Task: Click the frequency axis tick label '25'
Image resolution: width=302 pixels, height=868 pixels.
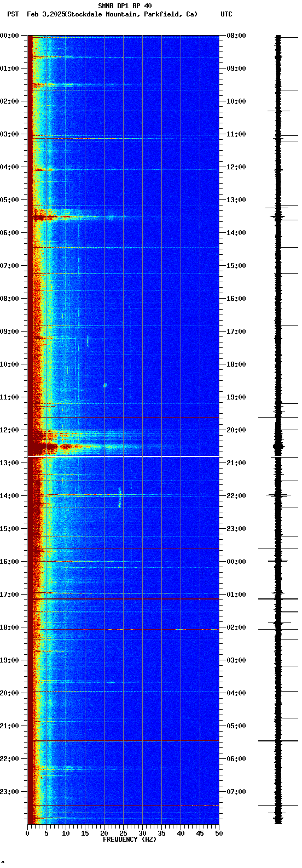Action: coord(123,833)
